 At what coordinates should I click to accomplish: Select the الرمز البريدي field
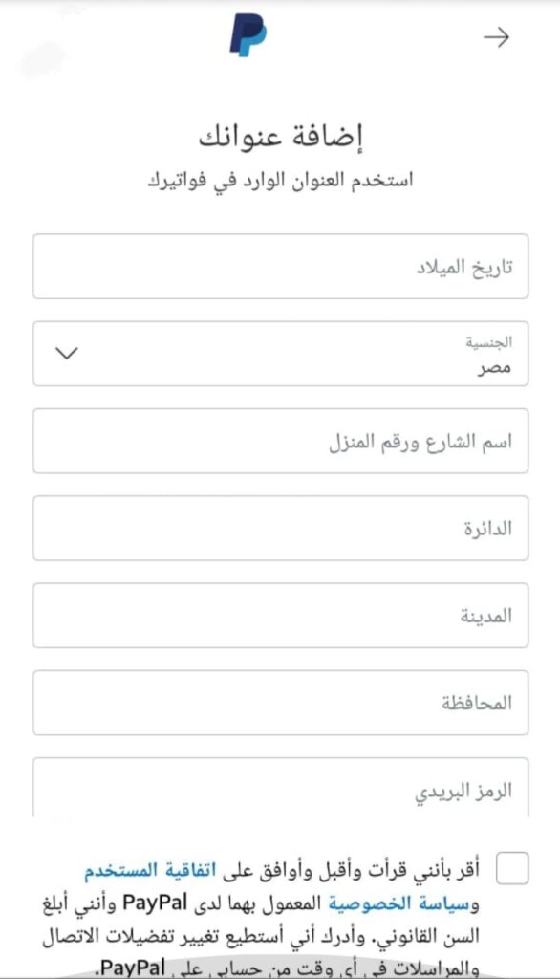pos(280,788)
